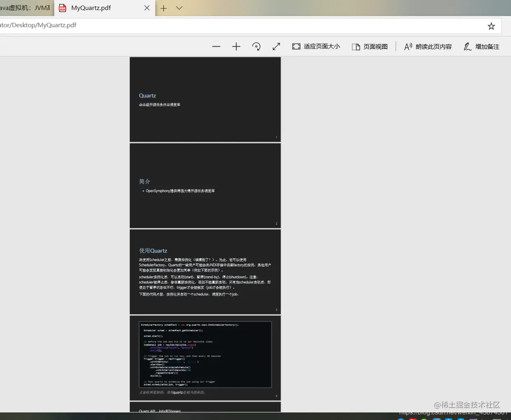Enter full screen with the diagonal arrow icon
511x420 pixels.
pyautogui.click(x=276, y=47)
